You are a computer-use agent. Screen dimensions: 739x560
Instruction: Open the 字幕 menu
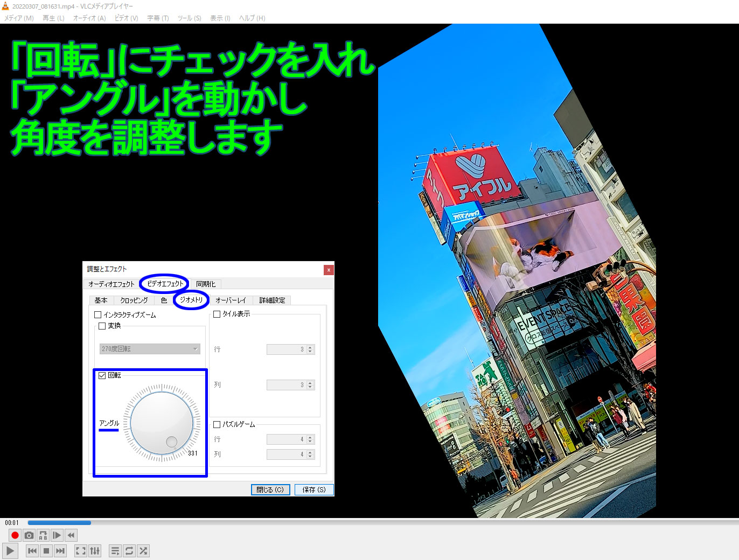pyautogui.click(x=158, y=18)
